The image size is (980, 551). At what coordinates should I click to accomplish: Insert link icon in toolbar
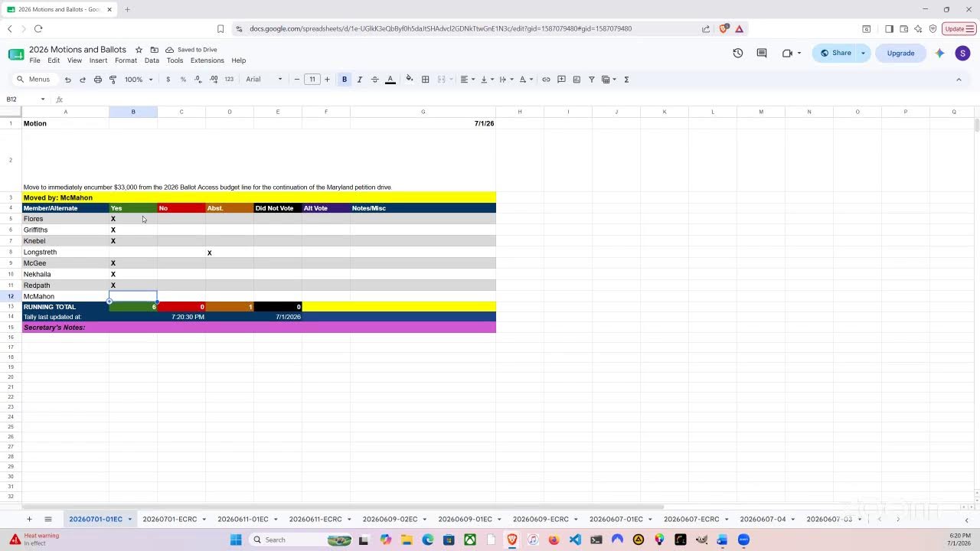click(x=546, y=80)
